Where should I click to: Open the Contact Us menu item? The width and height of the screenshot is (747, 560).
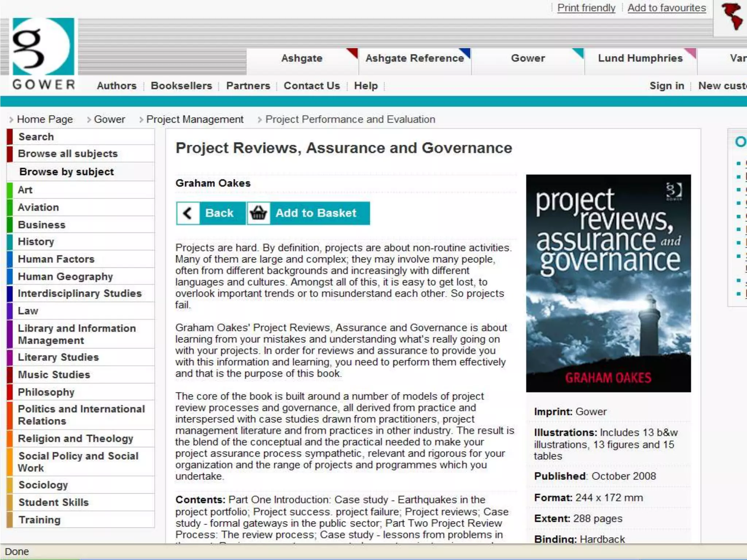click(311, 86)
